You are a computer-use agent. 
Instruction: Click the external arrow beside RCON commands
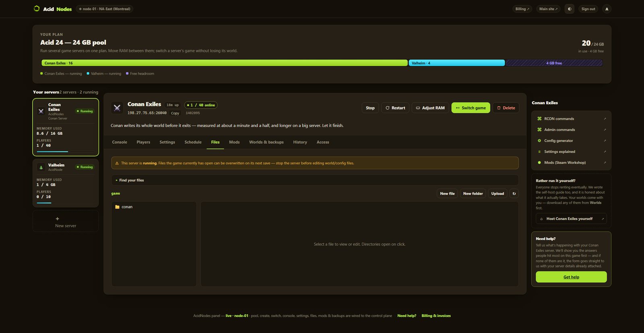(x=605, y=119)
